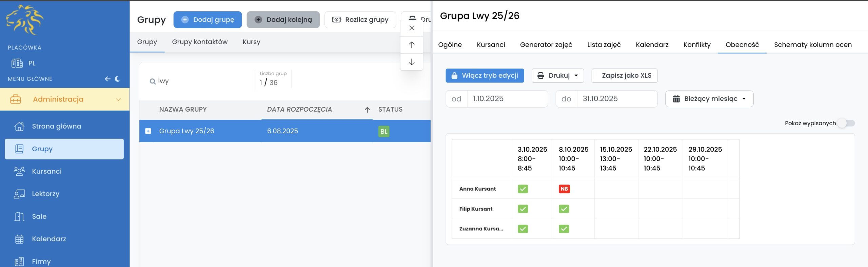
Task: Open the Drukuj dropdown menu
Action: (557, 76)
